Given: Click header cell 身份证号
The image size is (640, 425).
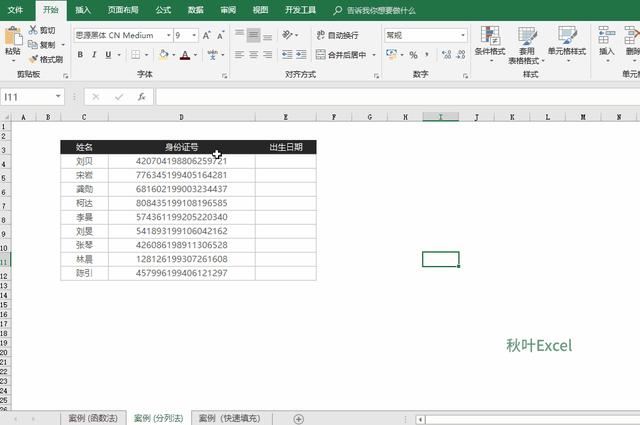Looking at the screenshot, I should [182, 147].
